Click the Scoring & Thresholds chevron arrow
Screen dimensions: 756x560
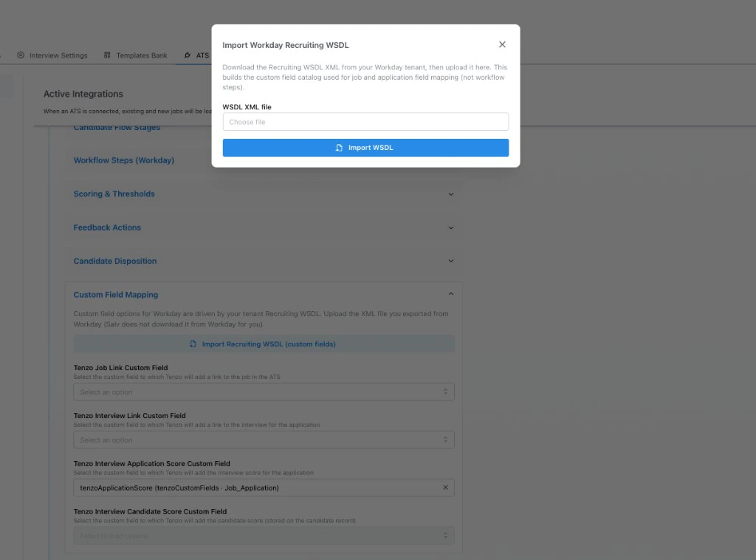coord(451,194)
